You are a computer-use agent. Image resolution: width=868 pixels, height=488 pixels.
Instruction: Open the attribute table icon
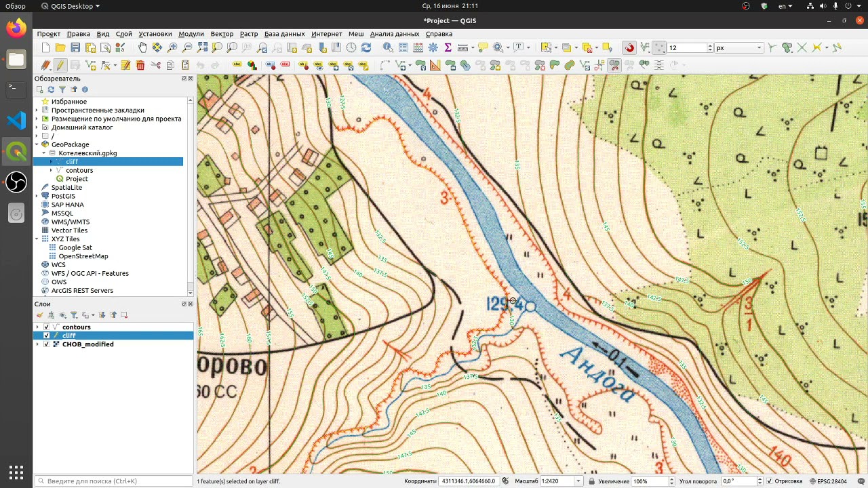point(403,47)
